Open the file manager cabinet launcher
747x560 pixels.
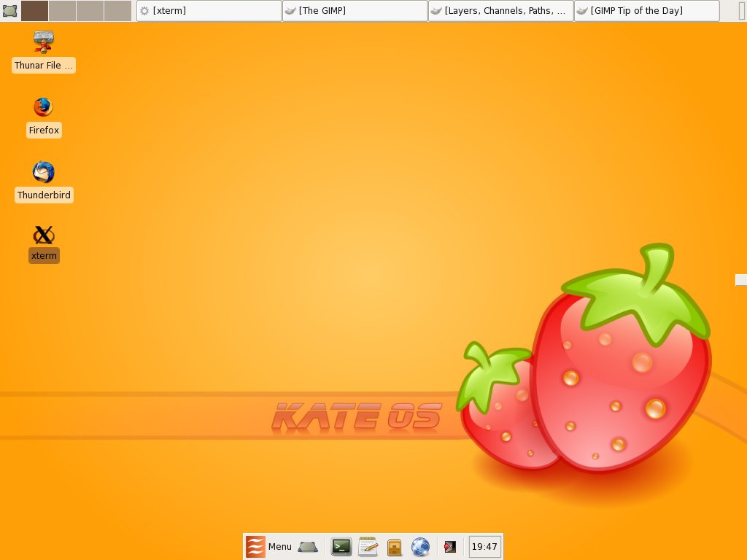tap(395, 547)
